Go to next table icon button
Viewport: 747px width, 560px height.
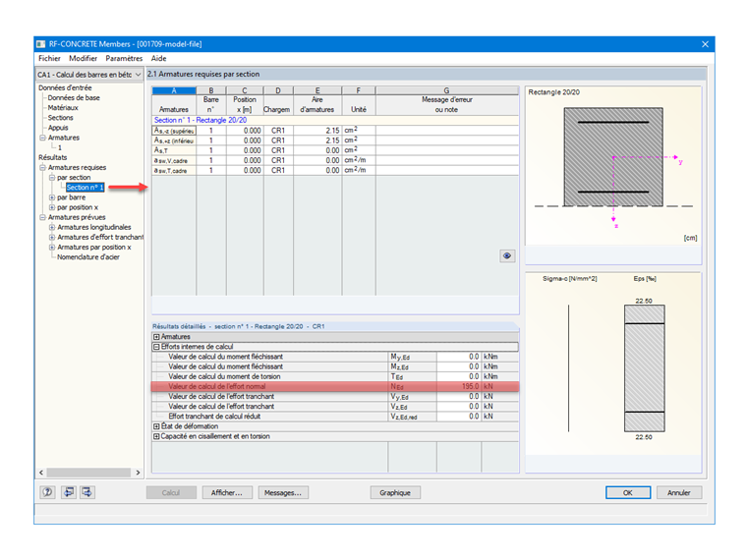87,492
